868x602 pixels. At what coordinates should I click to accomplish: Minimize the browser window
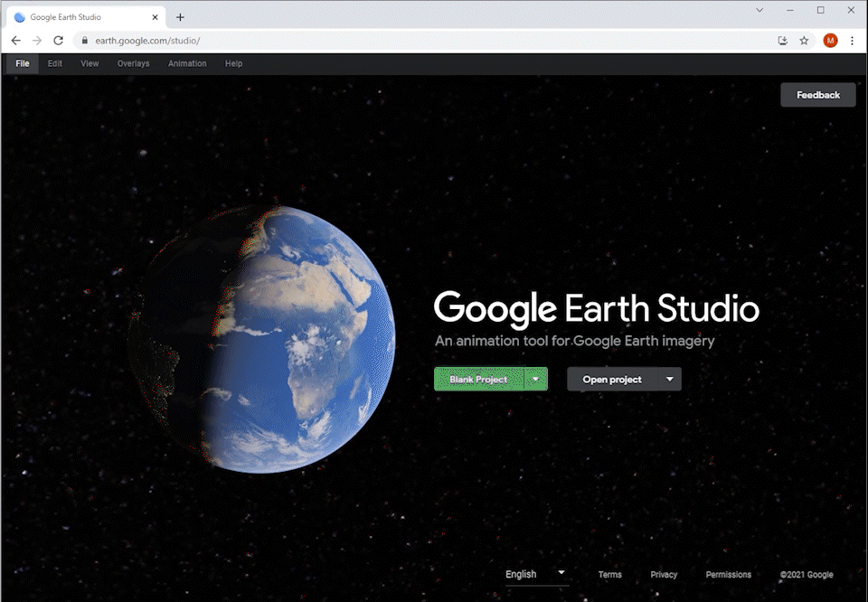click(x=790, y=10)
